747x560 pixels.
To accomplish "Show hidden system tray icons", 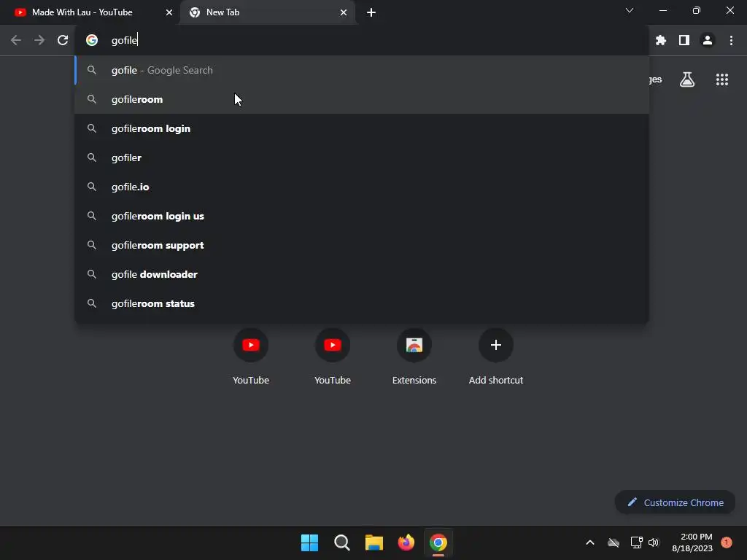I will (x=589, y=542).
